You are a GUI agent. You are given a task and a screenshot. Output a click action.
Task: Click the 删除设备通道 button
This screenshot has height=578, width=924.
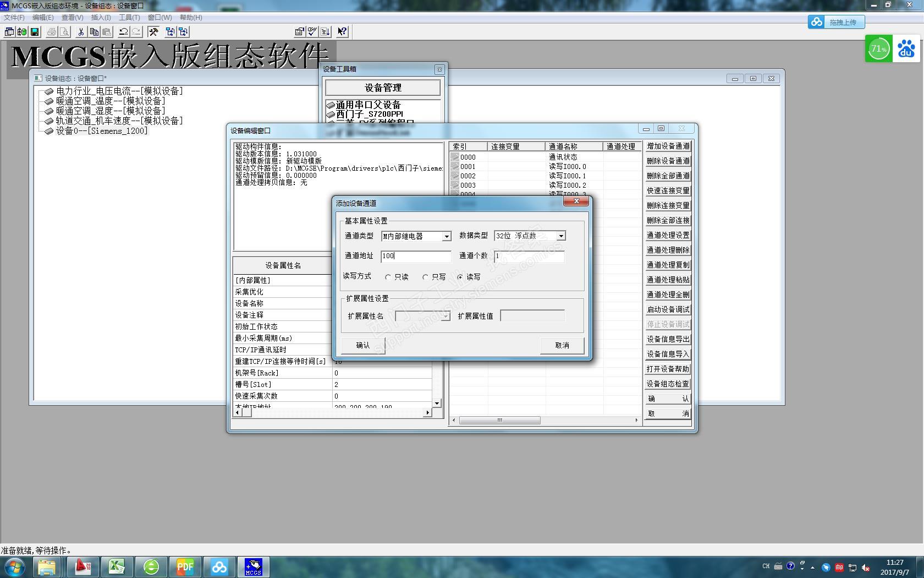click(x=668, y=161)
